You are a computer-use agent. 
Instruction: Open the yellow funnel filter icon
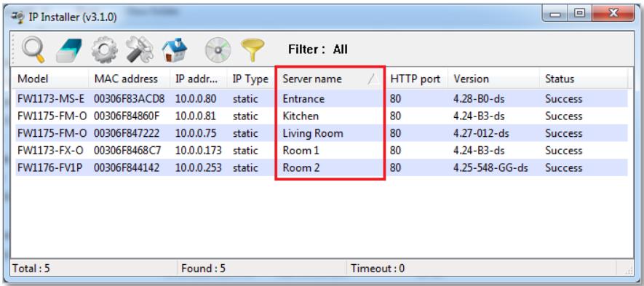[253, 50]
